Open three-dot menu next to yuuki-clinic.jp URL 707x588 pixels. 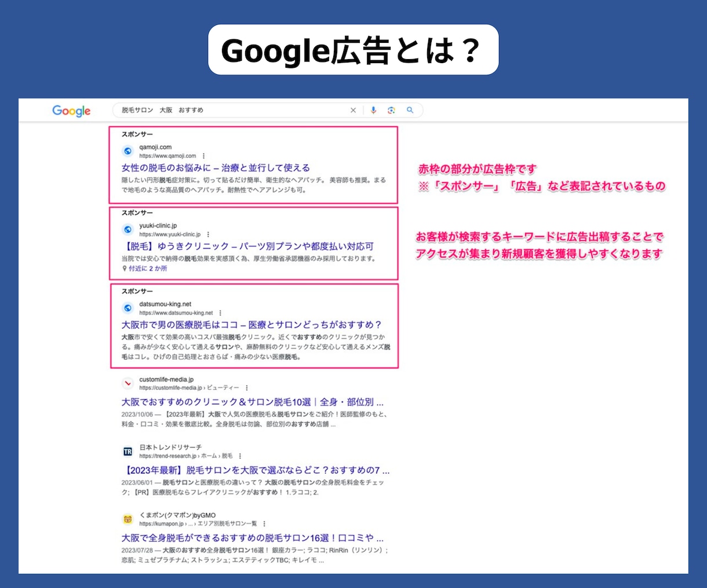pos(208,235)
